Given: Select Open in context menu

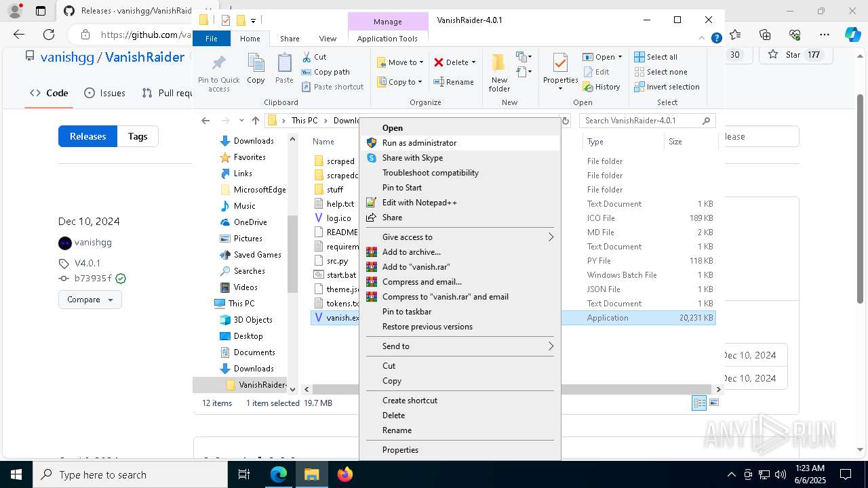Looking at the screenshot, I should coord(460,128).
